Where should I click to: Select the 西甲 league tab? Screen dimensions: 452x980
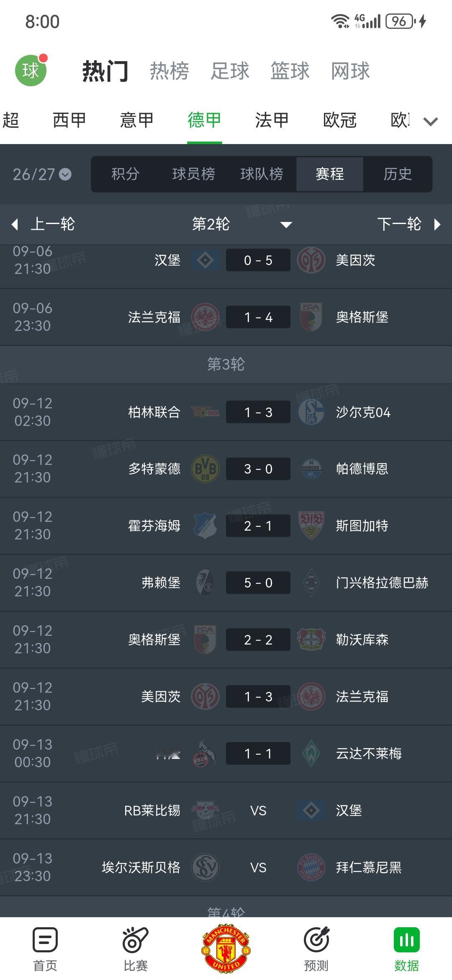(x=69, y=120)
